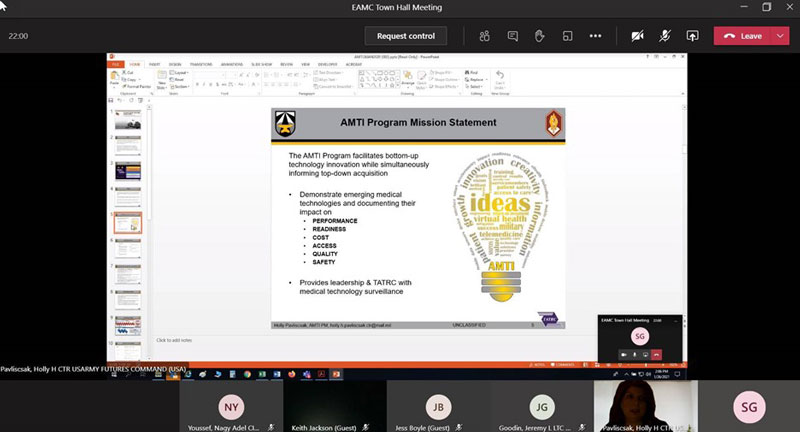Screen dimensions: 800x432
Task: Click the red Leave button
Action: coord(742,36)
